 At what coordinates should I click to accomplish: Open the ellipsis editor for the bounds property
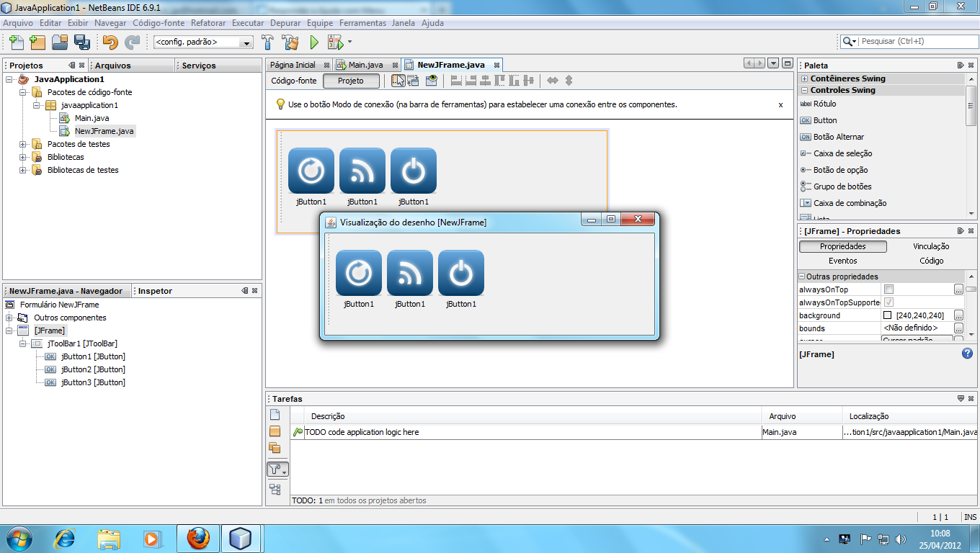[x=958, y=328]
